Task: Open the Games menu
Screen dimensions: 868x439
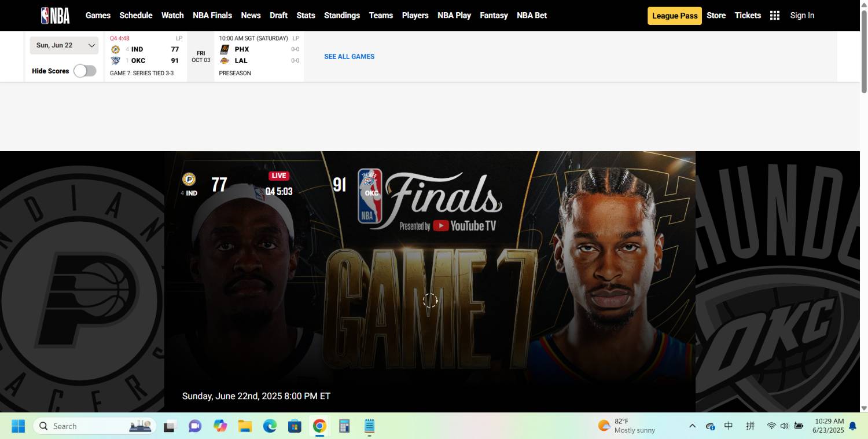Action: (98, 16)
